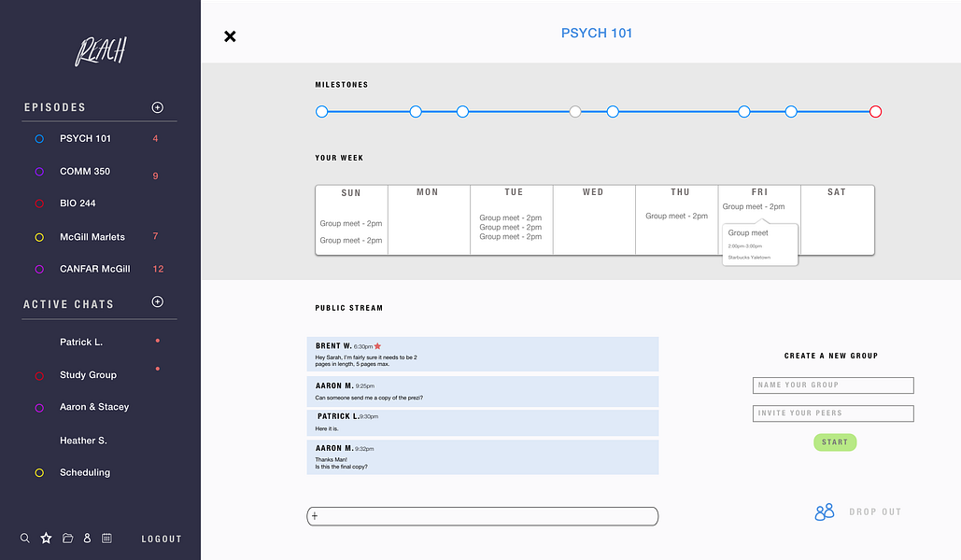Screen dimensions: 961x560
Task: Select the PSYCH 101 episode
Action: click(x=85, y=139)
